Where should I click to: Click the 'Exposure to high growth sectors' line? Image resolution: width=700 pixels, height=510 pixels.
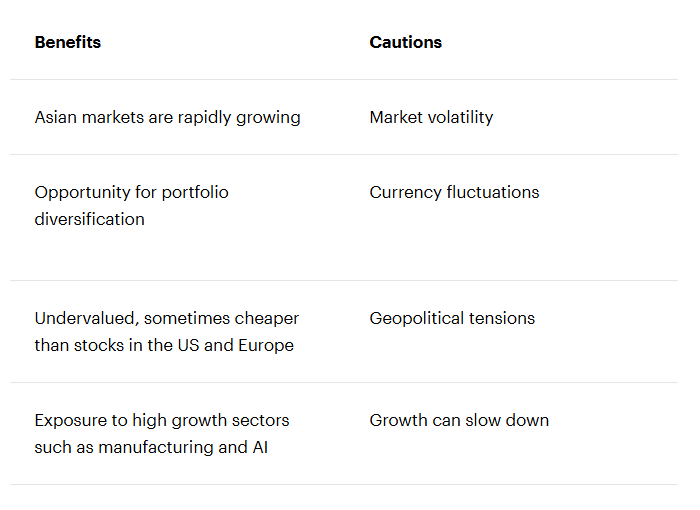click(x=162, y=421)
